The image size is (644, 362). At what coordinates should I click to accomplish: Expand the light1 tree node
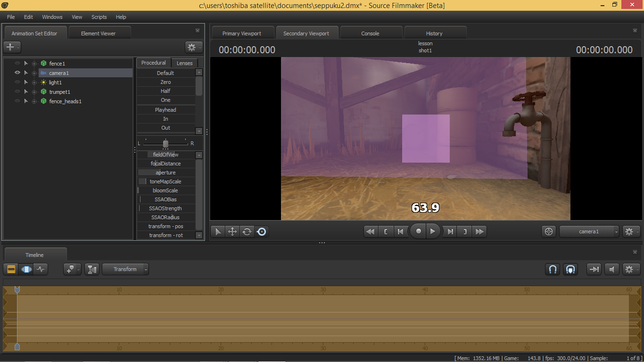pyautogui.click(x=34, y=82)
